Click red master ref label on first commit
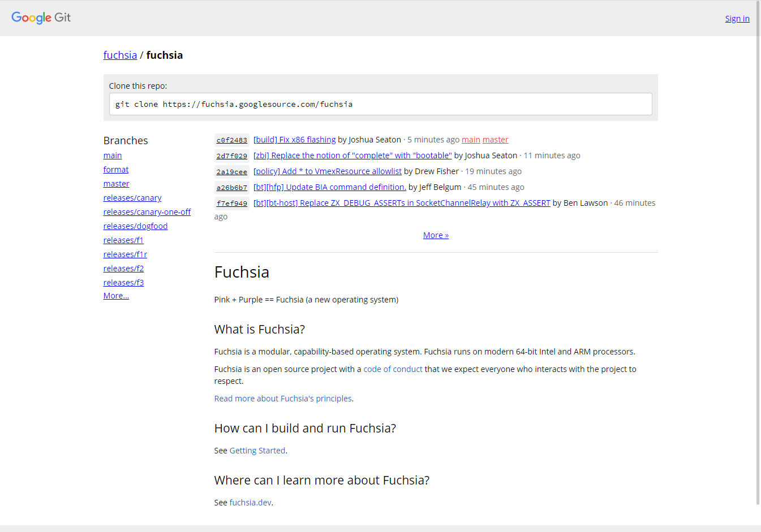The width and height of the screenshot is (761, 532). tap(495, 140)
